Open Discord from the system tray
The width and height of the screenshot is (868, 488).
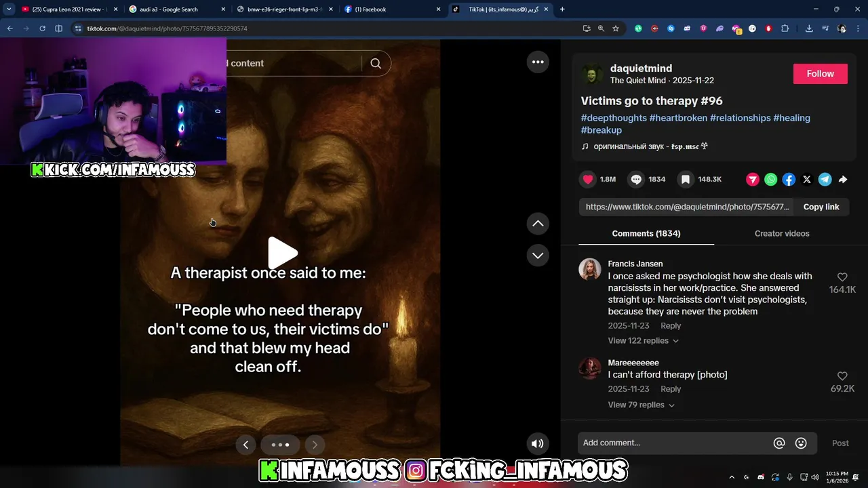click(x=761, y=477)
